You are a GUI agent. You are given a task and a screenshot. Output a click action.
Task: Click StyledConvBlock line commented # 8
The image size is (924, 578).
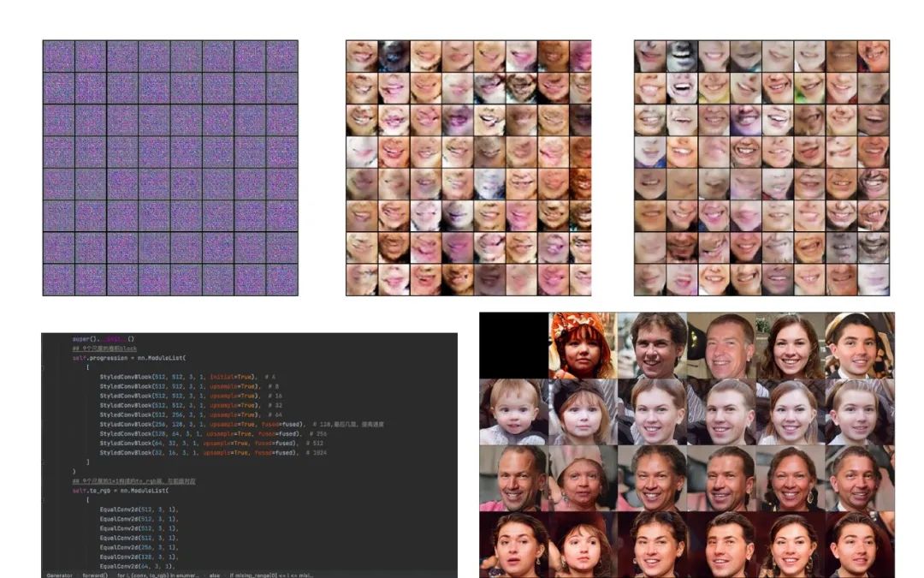189,386
